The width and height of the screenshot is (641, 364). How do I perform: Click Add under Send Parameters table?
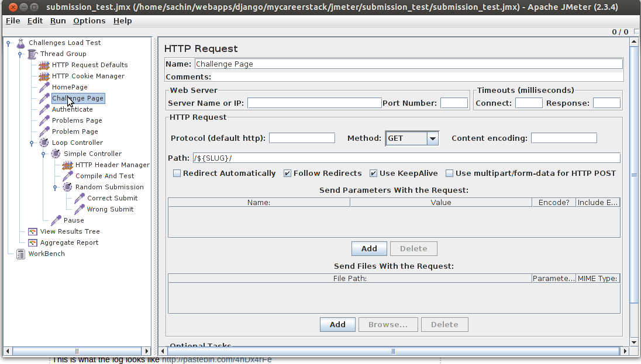click(x=369, y=248)
